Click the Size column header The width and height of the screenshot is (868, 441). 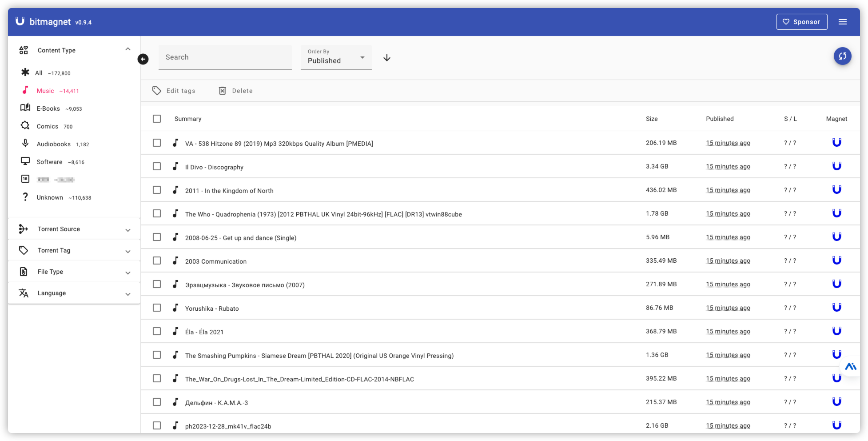pyautogui.click(x=652, y=119)
